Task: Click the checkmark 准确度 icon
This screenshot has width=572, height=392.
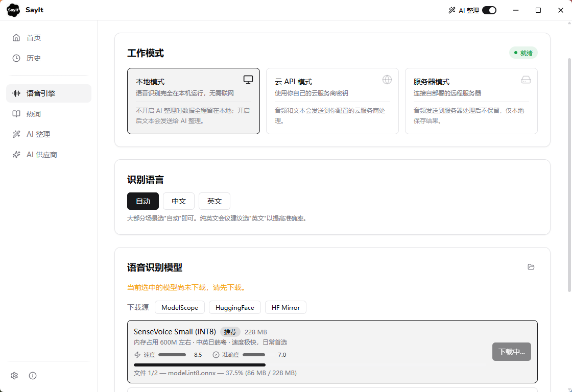Action: tap(216, 355)
